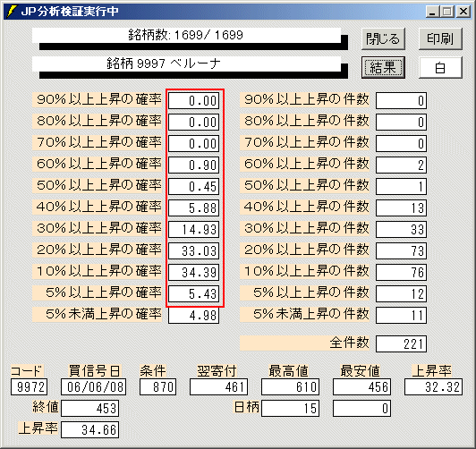Select the 上昇率 field showing 32.32
The width and height of the screenshot is (476, 449).
tap(433, 386)
